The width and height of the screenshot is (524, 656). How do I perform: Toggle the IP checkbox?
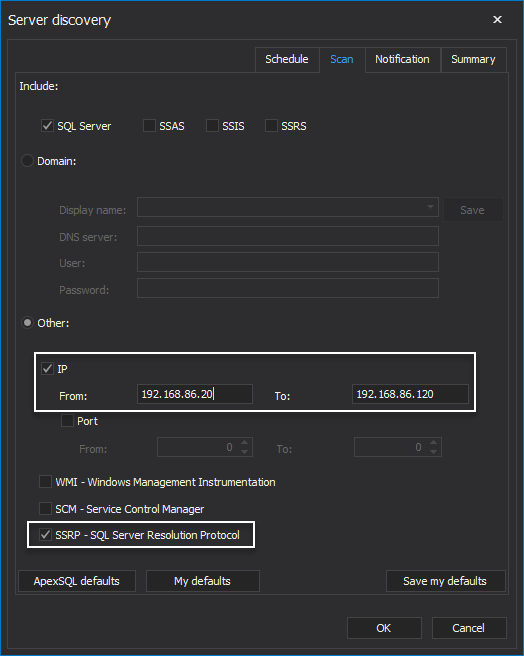coord(47,369)
